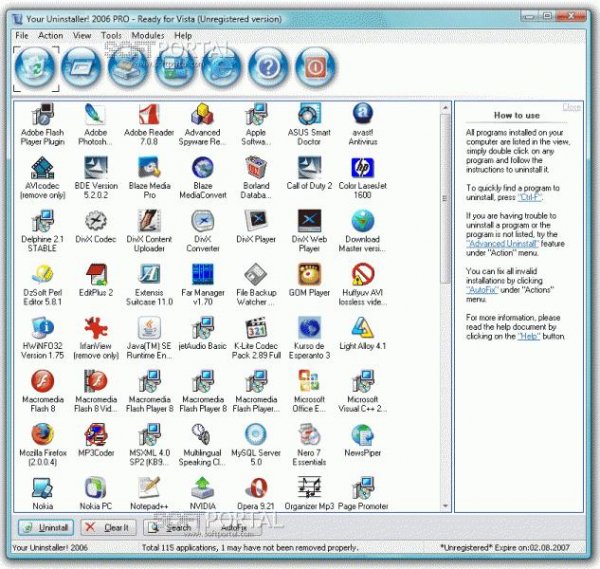Click the disk drive toolbar icon
Image resolution: width=600 pixels, height=569 pixels.
pyautogui.click(x=128, y=68)
